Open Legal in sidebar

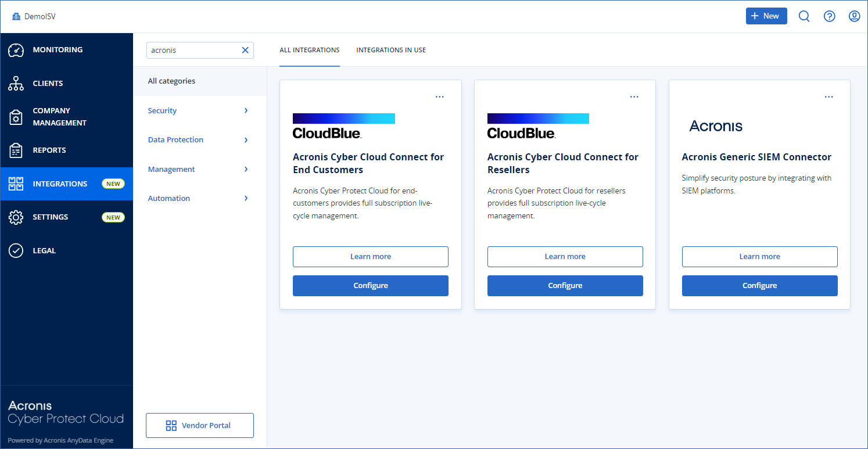point(67,251)
